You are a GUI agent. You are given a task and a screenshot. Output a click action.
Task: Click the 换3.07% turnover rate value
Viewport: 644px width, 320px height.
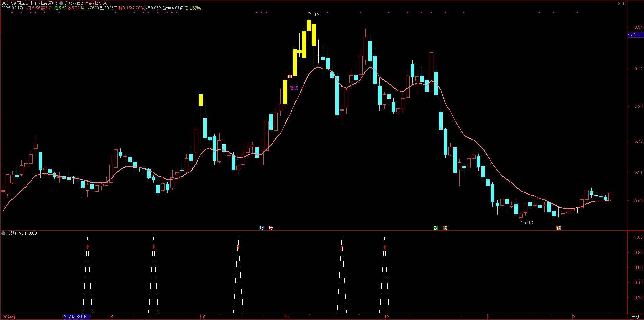click(154, 8)
